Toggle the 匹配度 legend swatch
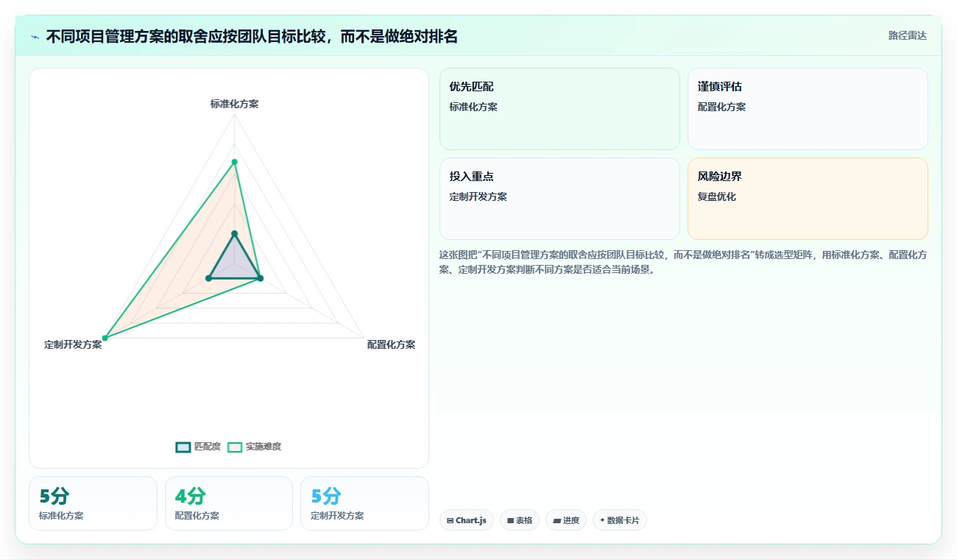The height and width of the screenshot is (560, 957). 183,447
